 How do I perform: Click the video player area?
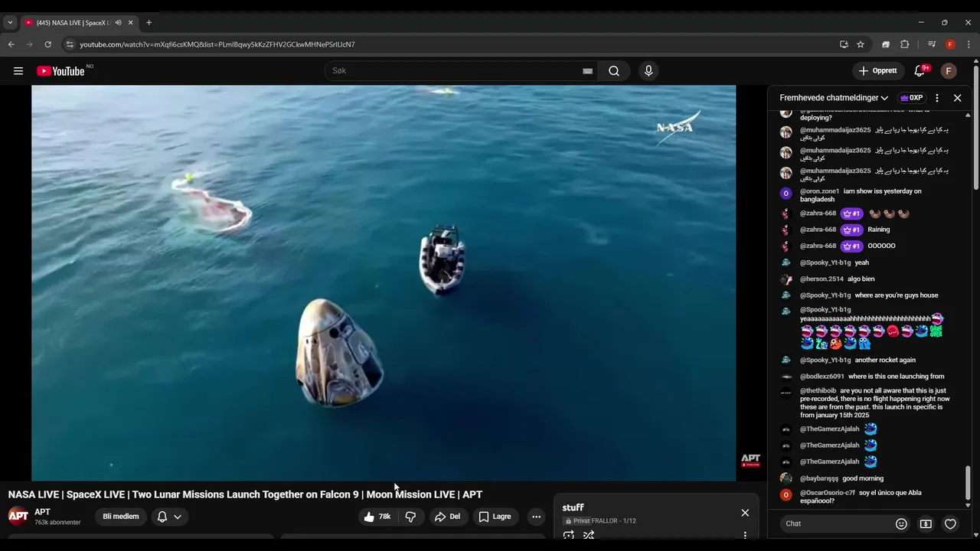(x=384, y=283)
